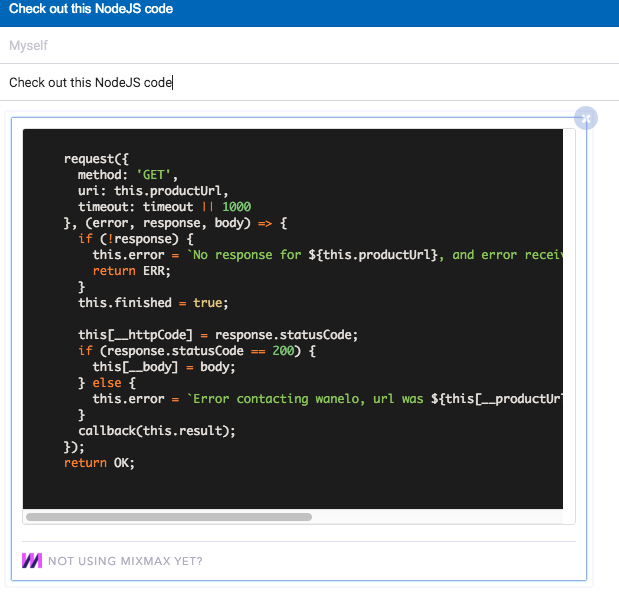
Task: Click the "this[__body] = body;" line
Action: click(164, 367)
